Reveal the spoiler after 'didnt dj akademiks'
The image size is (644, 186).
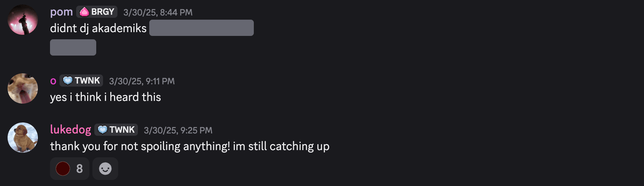click(x=202, y=28)
